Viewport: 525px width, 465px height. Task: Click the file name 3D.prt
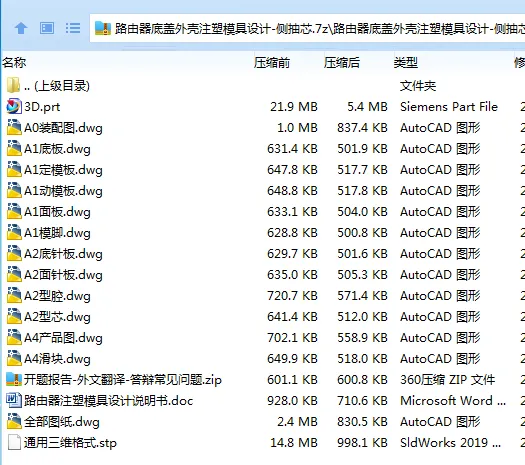42,107
